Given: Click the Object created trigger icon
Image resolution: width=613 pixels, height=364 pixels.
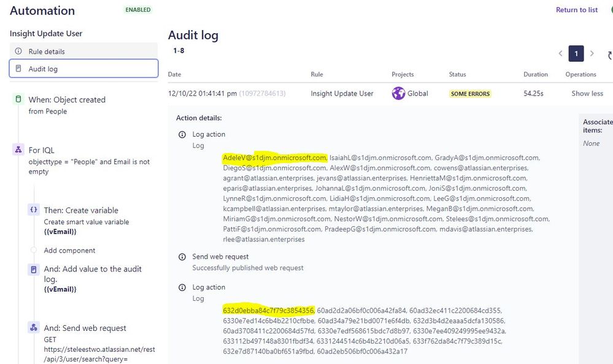Looking at the screenshot, I should tap(18, 99).
